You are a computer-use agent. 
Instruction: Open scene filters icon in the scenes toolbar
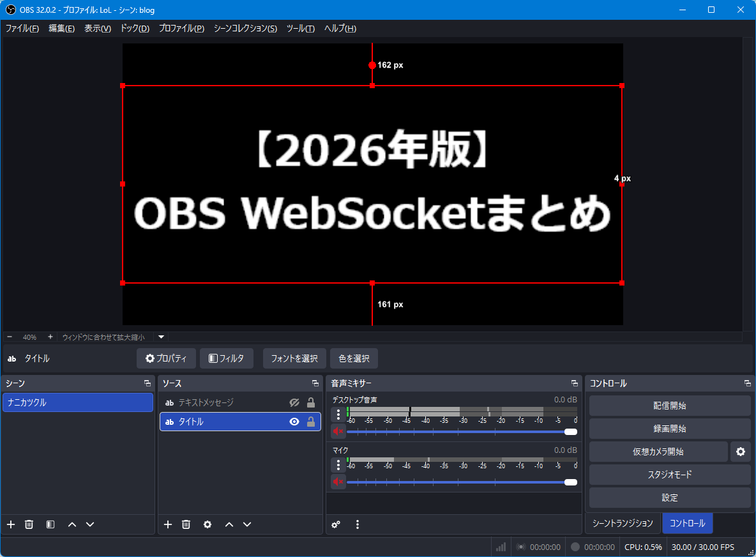click(x=49, y=524)
